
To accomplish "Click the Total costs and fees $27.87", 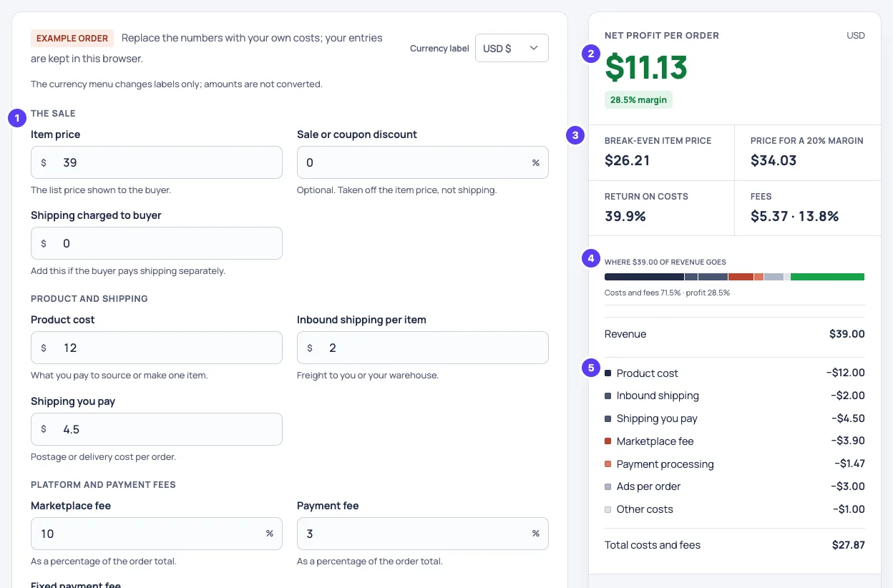I will point(849,545).
